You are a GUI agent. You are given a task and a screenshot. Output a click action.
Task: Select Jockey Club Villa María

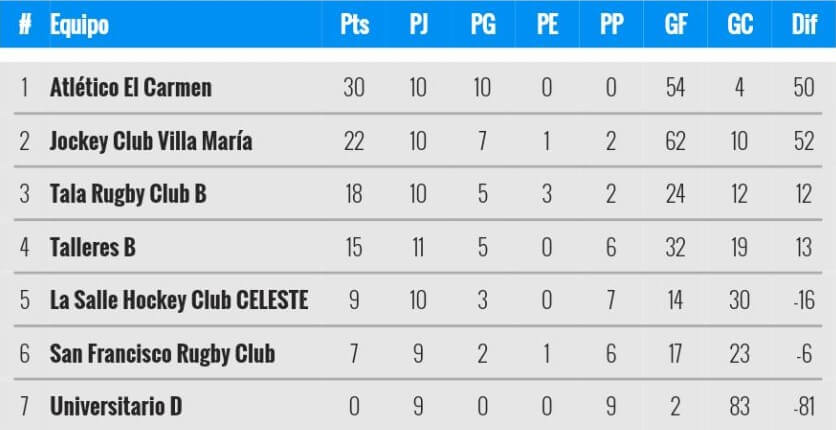coord(151,141)
